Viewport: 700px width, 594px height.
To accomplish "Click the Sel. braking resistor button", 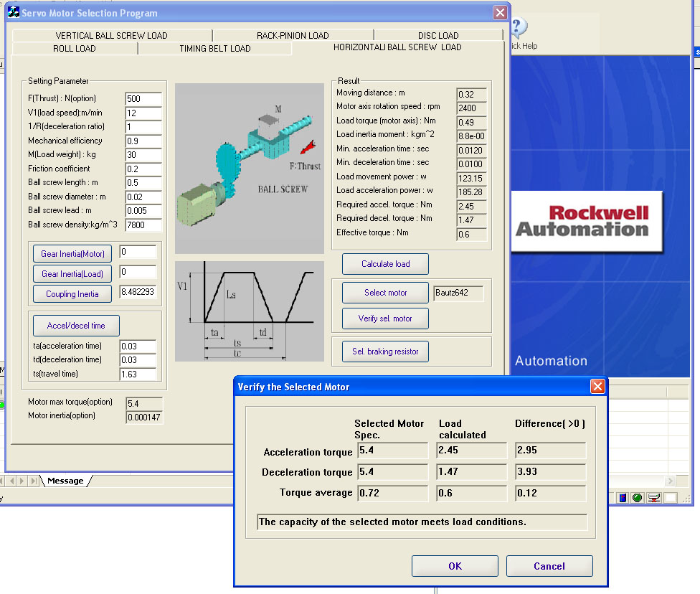I will [385, 352].
